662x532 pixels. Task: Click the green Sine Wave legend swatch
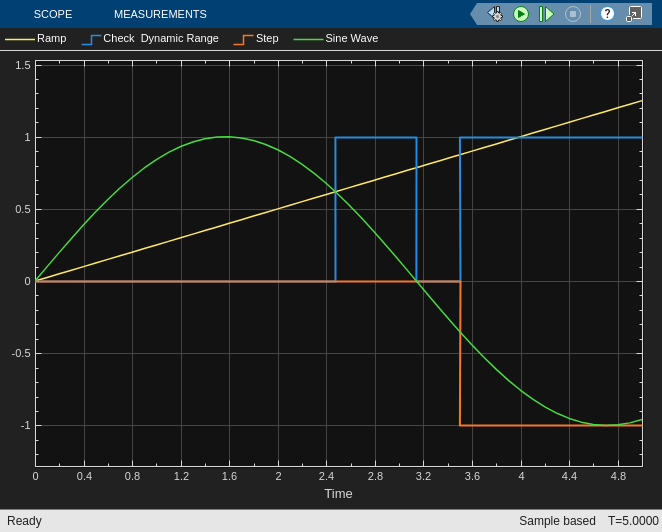click(x=308, y=39)
